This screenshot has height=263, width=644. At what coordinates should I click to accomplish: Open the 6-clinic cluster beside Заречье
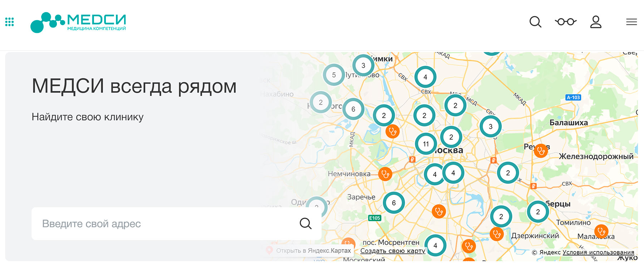[x=394, y=203]
